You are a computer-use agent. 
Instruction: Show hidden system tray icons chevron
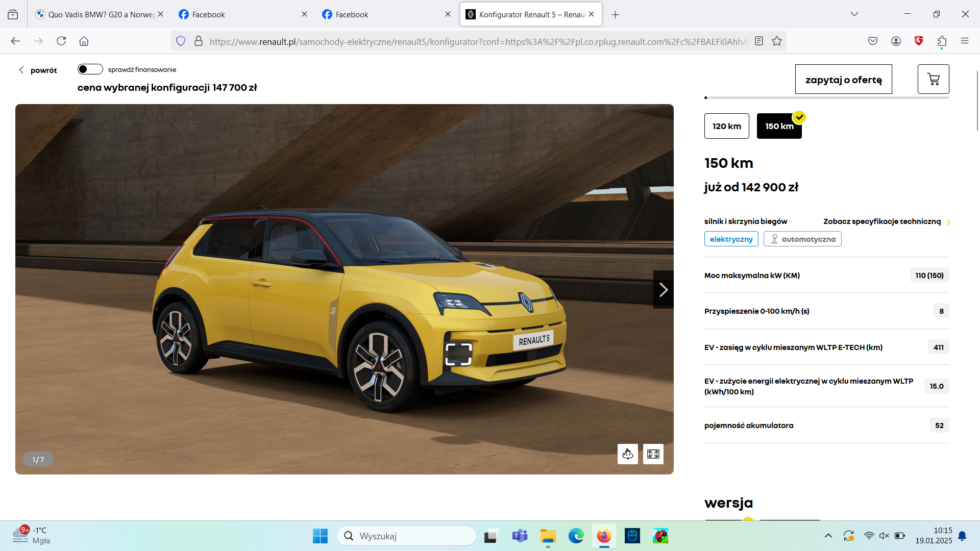(828, 536)
